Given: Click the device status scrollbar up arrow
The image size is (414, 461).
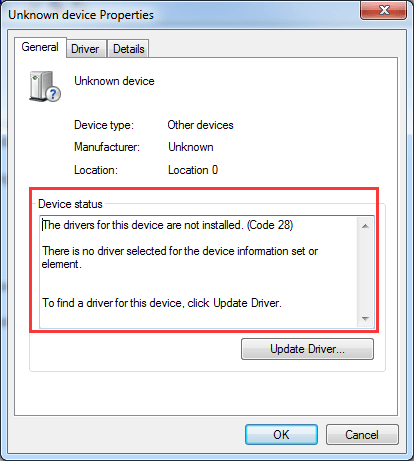Looking at the screenshot, I should (365, 226).
